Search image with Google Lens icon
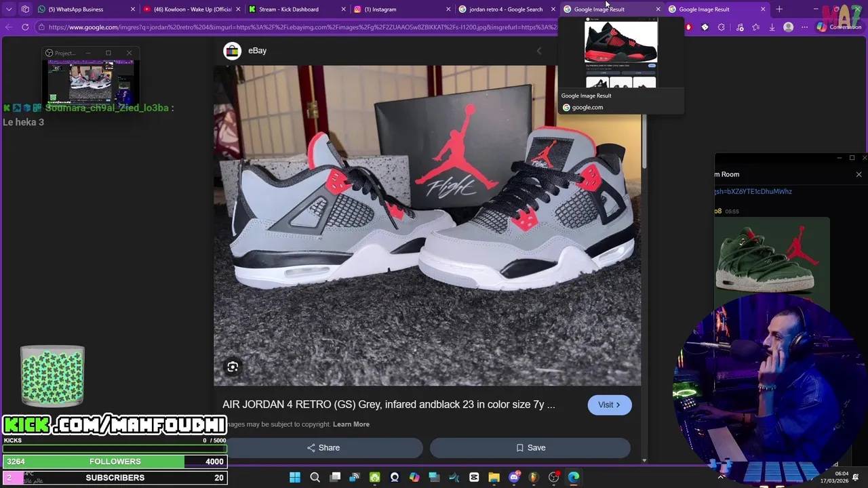The width and height of the screenshot is (868, 488). (233, 367)
